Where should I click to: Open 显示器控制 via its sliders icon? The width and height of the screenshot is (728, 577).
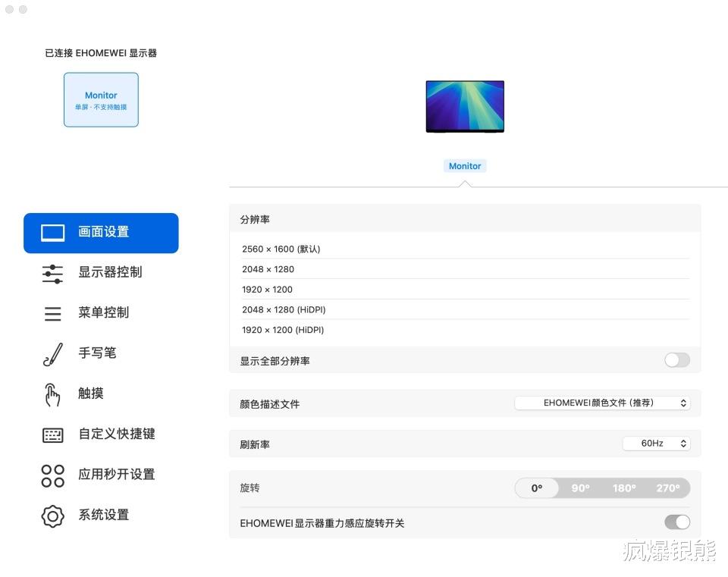point(52,274)
